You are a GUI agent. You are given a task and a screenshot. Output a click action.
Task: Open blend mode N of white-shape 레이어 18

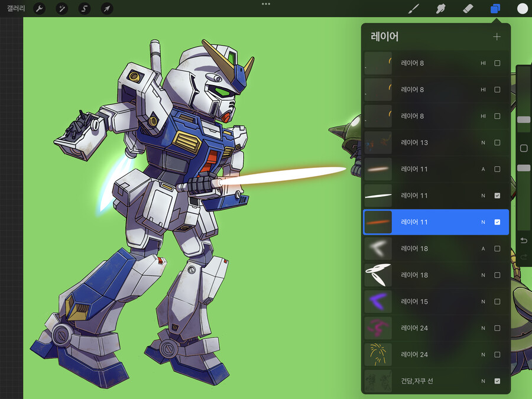click(483, 275)
